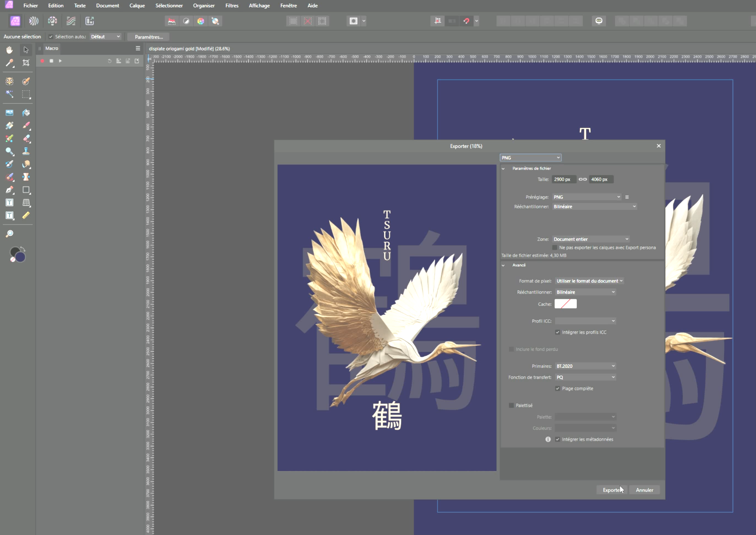Apply Auto Colors with color wheel icon

[x=201, y=21]
